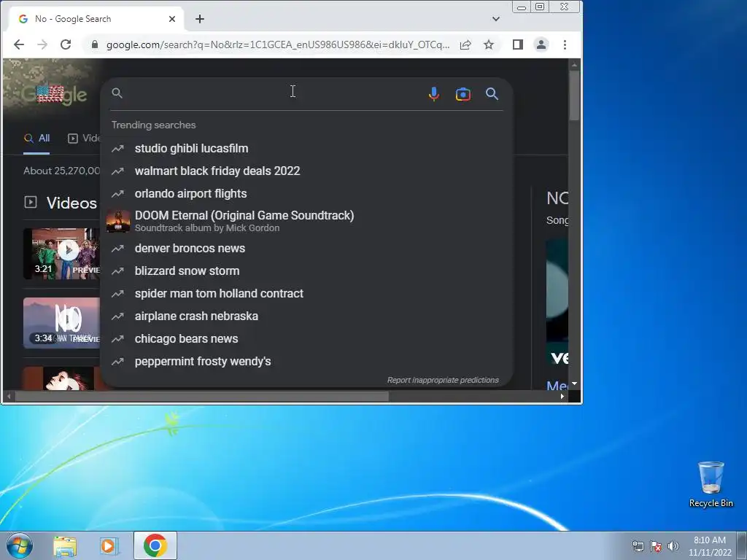
Task: Choose suggestion spider man tom holland contract
Action: [306, 294]
